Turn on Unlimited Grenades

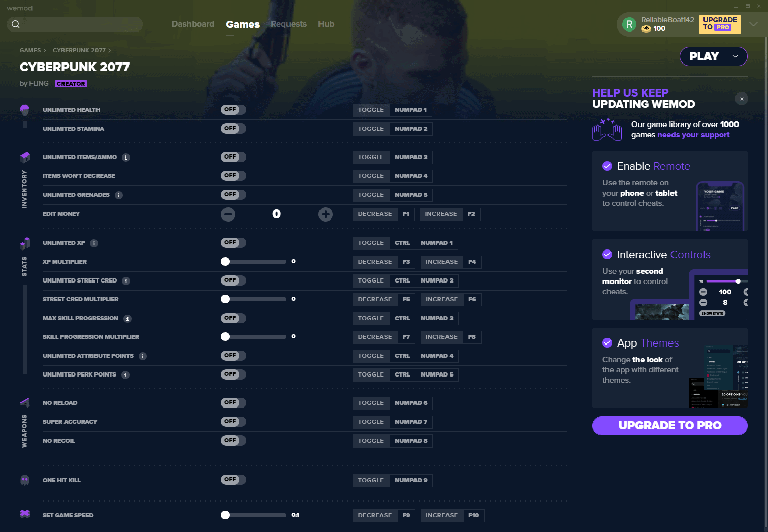[x=234, y=195]
